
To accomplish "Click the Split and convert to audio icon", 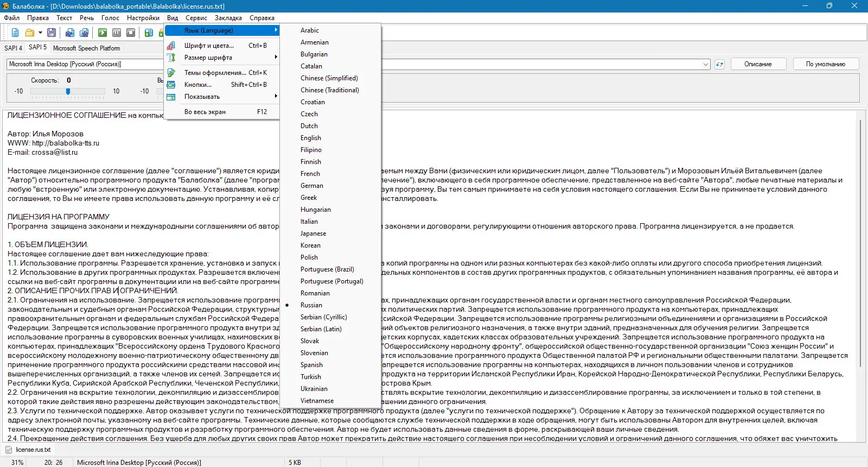I will tap(84, 33).
